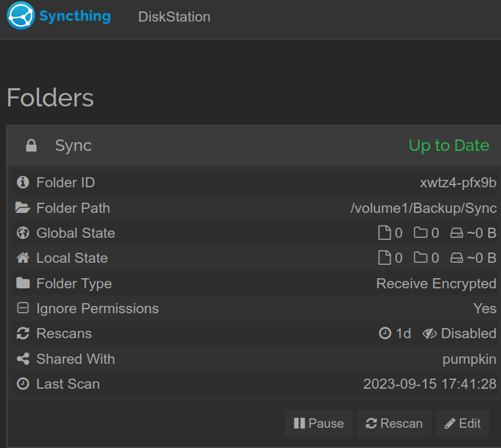Click the Shared With label

coord(75,359)
